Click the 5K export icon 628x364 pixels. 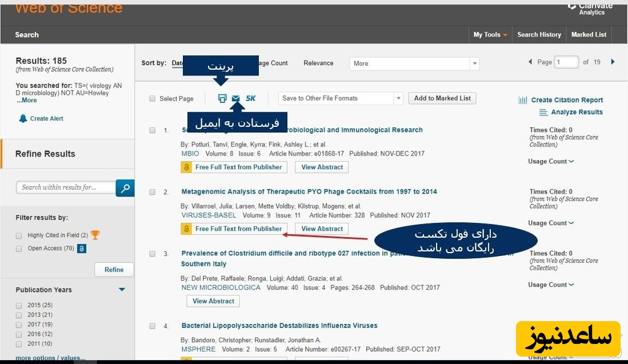click(x=250, y=98)
